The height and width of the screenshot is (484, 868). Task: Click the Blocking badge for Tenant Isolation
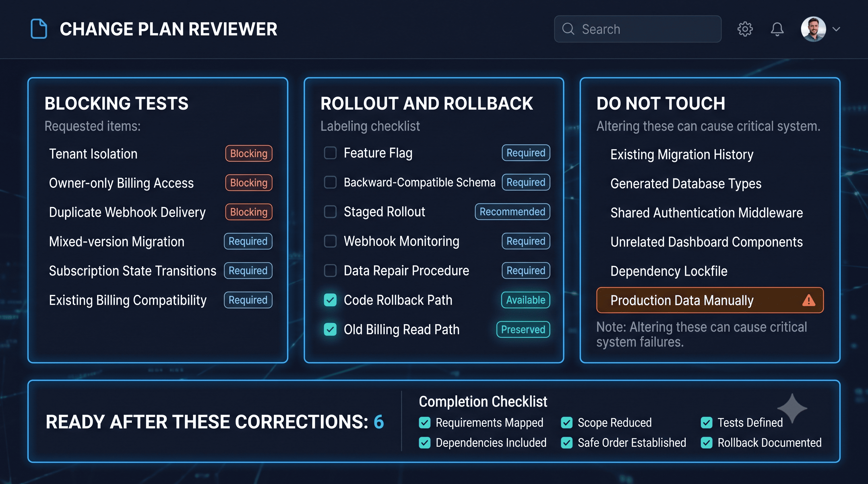click(249, 153)
